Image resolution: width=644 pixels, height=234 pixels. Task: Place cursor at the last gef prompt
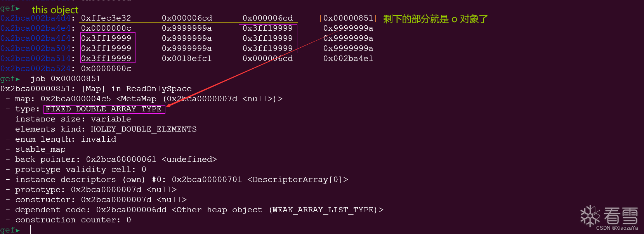30,230
